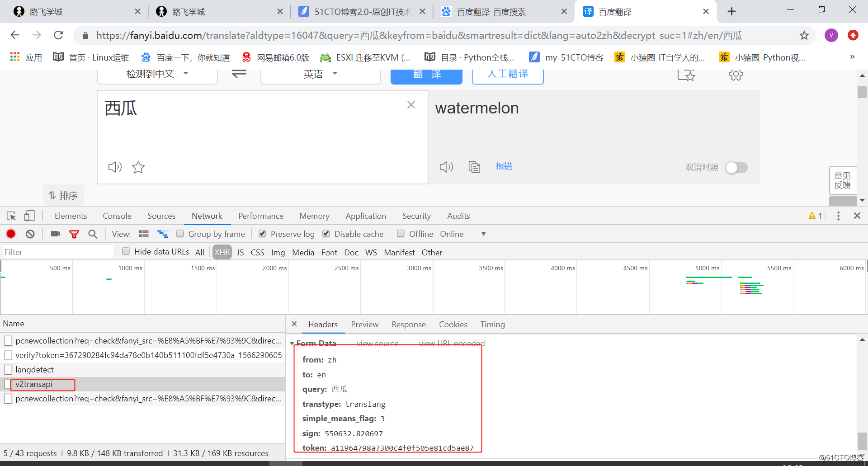Bookmark this page with the star icon
Viewport: 868px width, 466px height.
[x=804, y=35]
